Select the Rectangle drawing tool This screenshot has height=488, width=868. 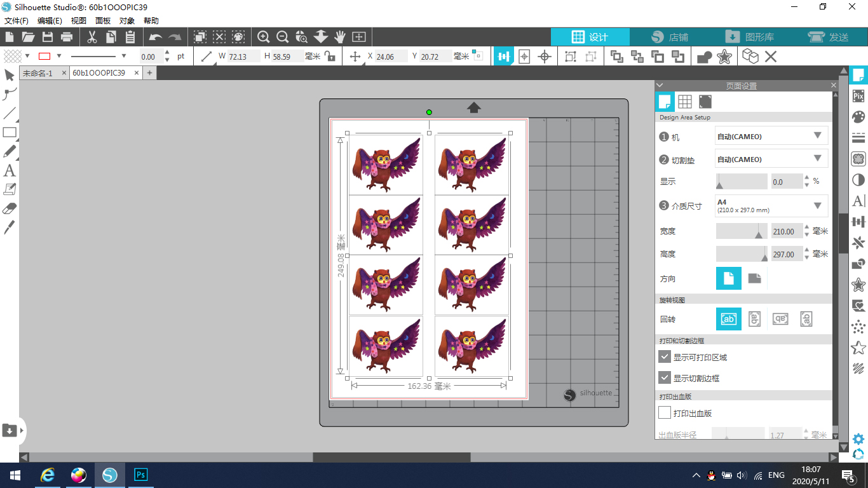(x=10, y=133)
